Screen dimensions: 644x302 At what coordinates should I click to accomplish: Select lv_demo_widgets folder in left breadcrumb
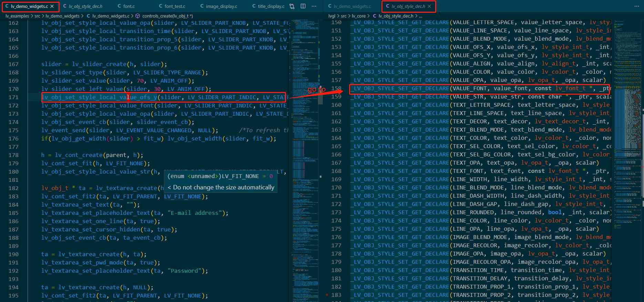[62, 16]
